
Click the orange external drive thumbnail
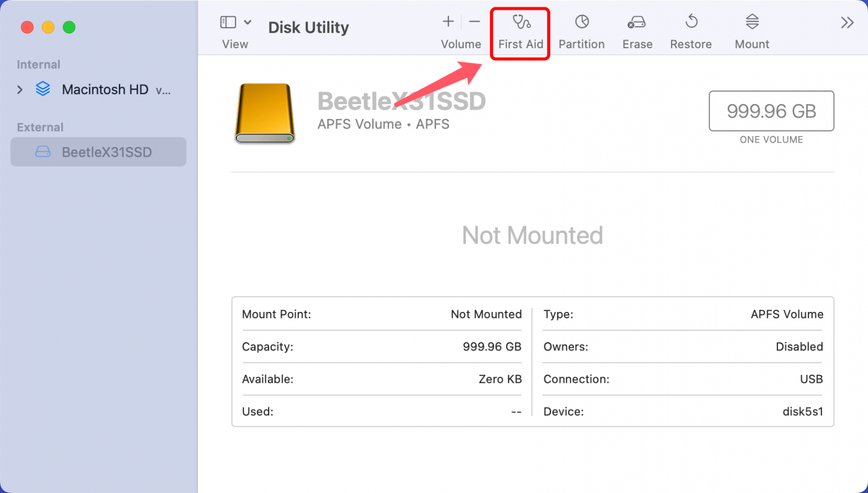click(264, 113)
